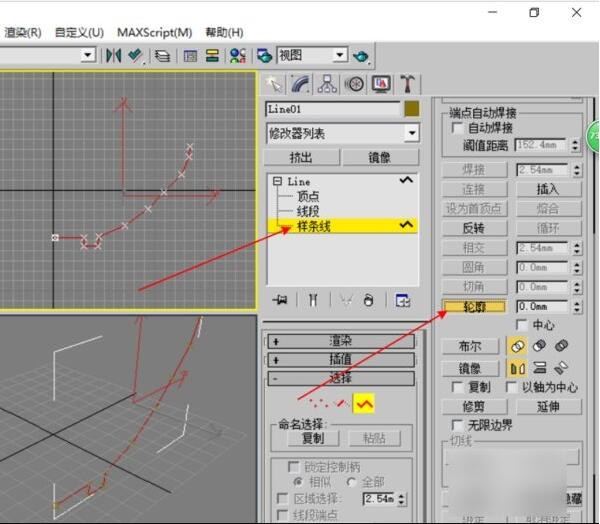Open the Modify panel tab
The width and height of the screenshot is (600, 524).
click(300, 83)
